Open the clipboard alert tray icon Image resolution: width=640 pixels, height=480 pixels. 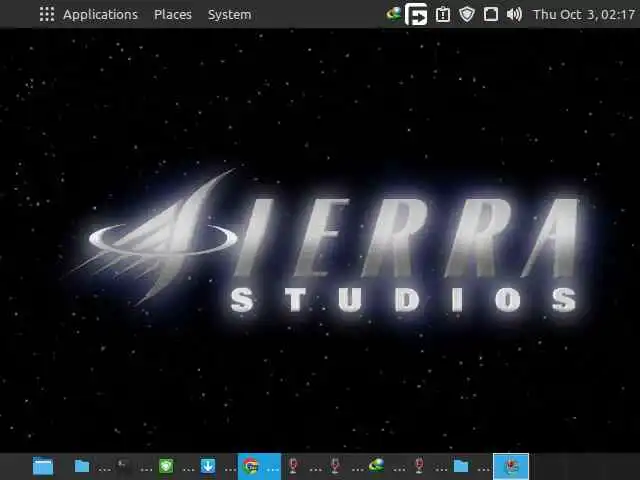(x=443, y=15)
